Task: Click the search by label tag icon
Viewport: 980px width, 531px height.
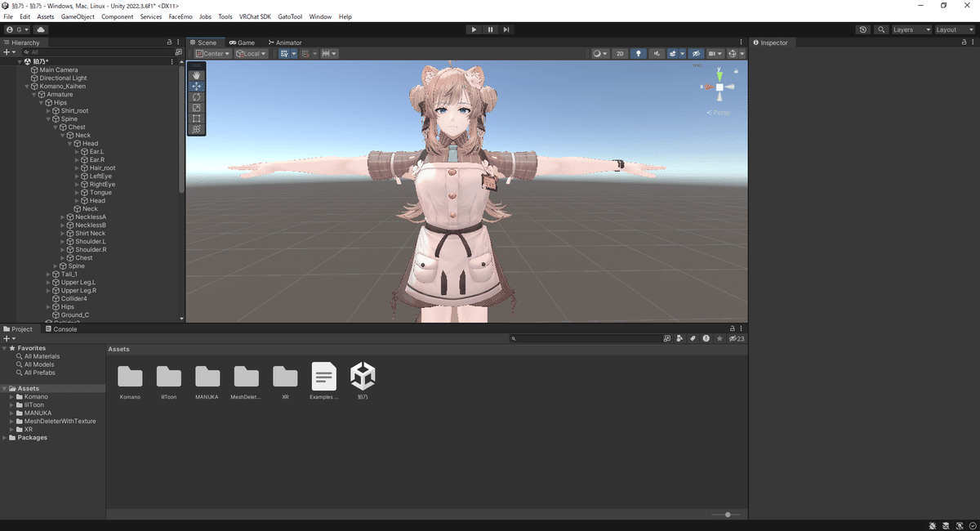Action: [x=693, y=338]
